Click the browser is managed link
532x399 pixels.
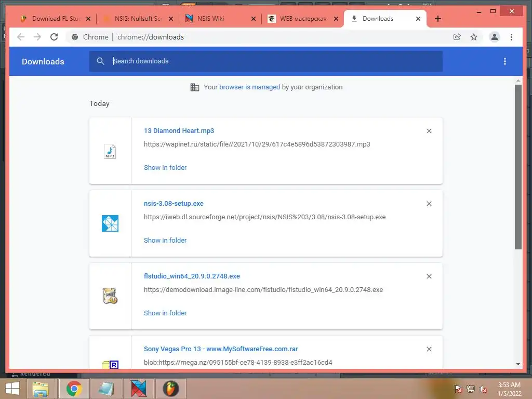(249, 87)
